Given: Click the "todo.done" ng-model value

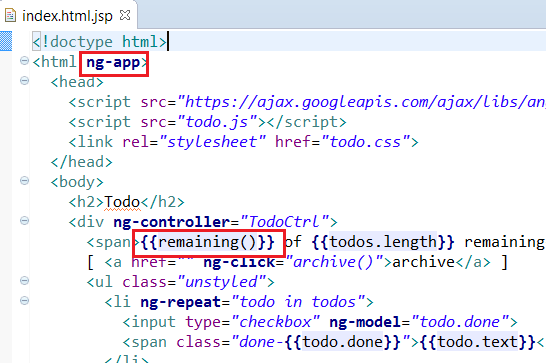Looking at the screenshot, I should [460, 322].
